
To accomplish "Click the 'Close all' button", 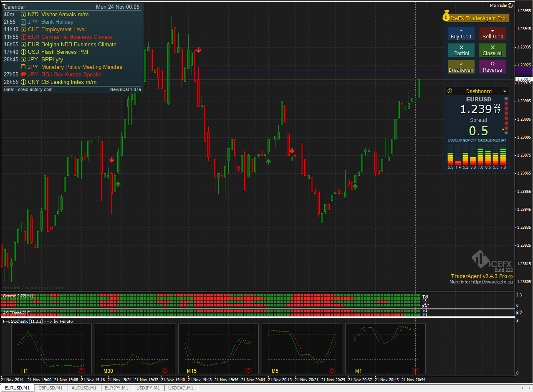I will click(x=493, y=50).
